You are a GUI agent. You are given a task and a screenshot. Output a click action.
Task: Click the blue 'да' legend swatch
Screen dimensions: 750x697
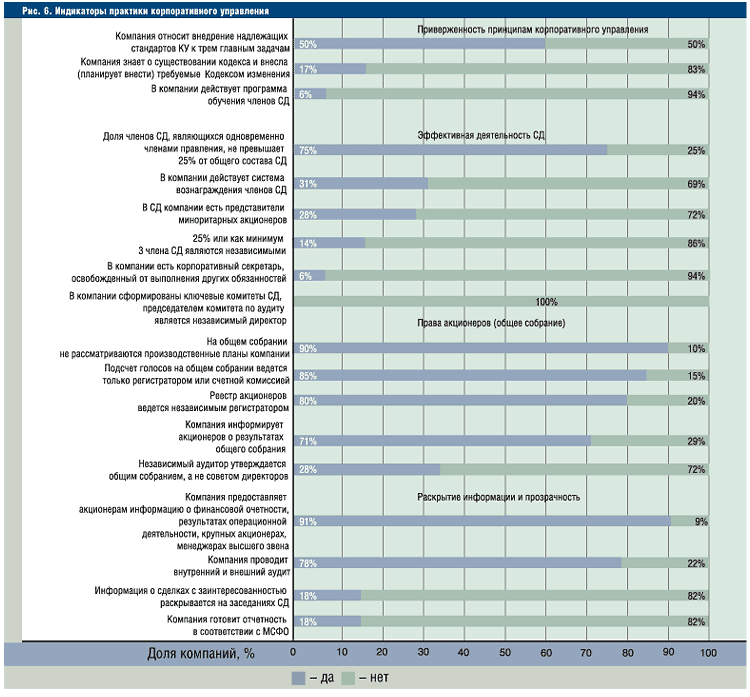(x=298, y=678)
